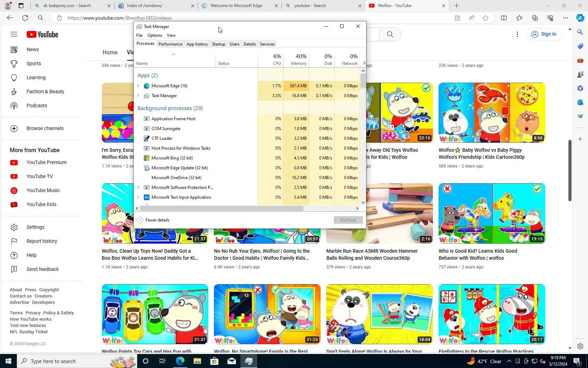Viewport: 588px width, 368px height.
Task: Click the Sign in button
Action: (544, 34)
